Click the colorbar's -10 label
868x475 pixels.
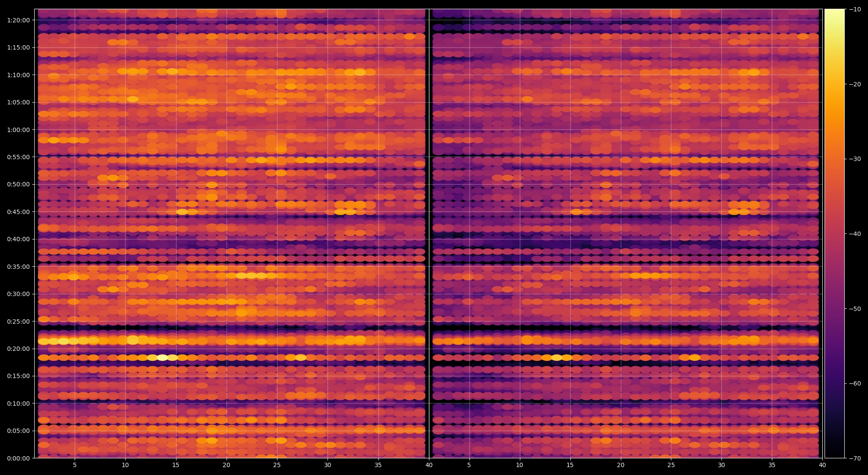(855, 9)
